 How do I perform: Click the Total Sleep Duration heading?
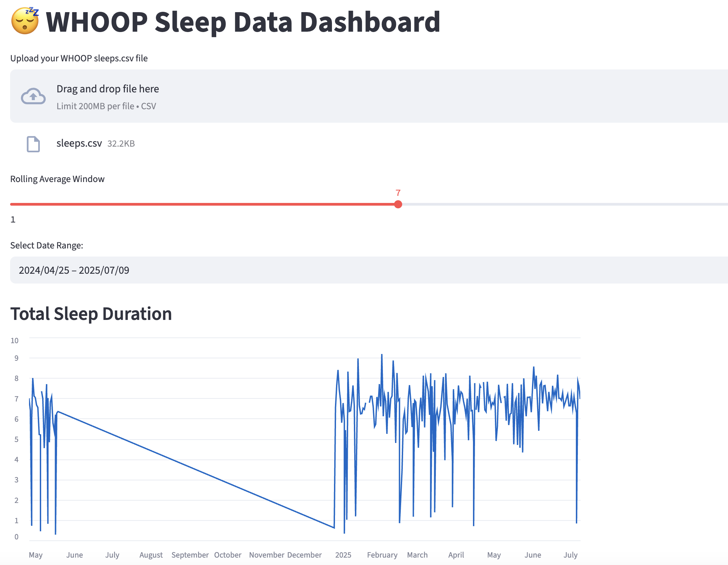tap(91, 314)
